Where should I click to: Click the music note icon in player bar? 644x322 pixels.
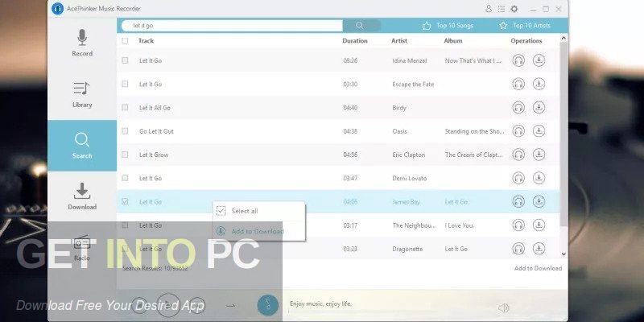coord(268,306)
